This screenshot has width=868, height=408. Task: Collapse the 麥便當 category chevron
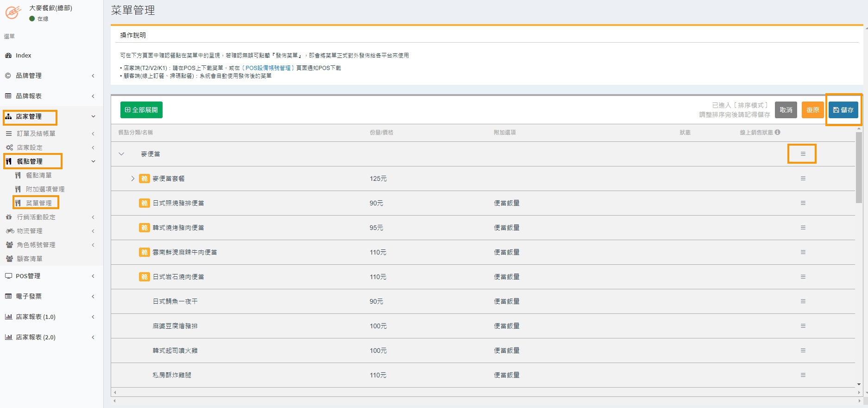coord(121,154)
